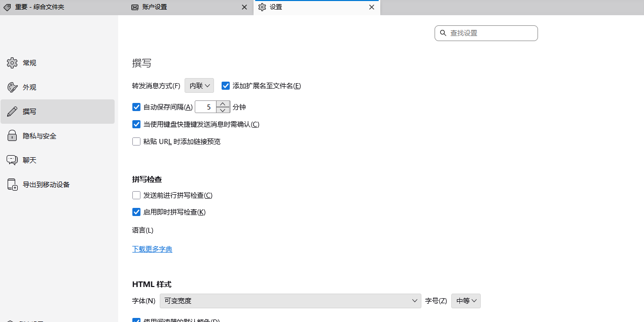Open the 字号 中等 dropdown
This screenshot has height=322, width=644.
[466, 301]
